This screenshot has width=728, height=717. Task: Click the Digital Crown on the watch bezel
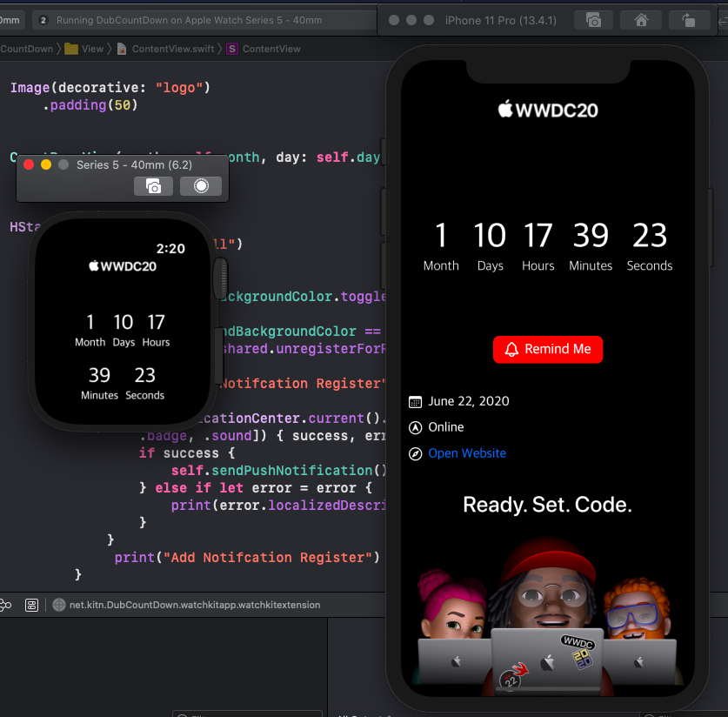point(220,278)
